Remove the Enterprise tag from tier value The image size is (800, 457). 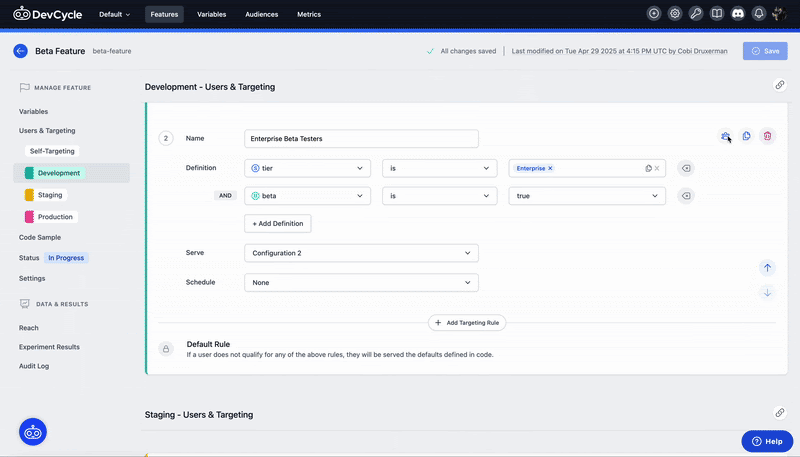550,169
